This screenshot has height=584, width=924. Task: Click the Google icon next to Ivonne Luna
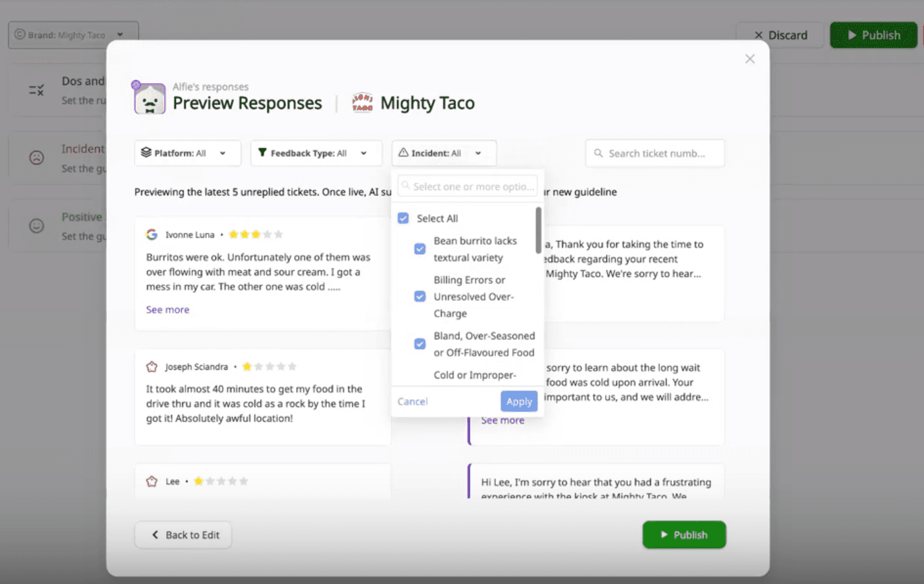coord(152,234)
